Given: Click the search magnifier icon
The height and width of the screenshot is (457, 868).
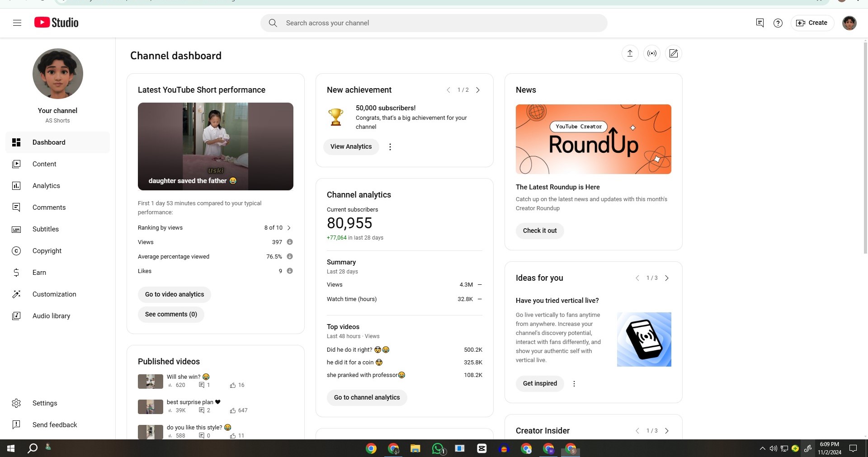Looking at the screenshot, I should (273, 23).
